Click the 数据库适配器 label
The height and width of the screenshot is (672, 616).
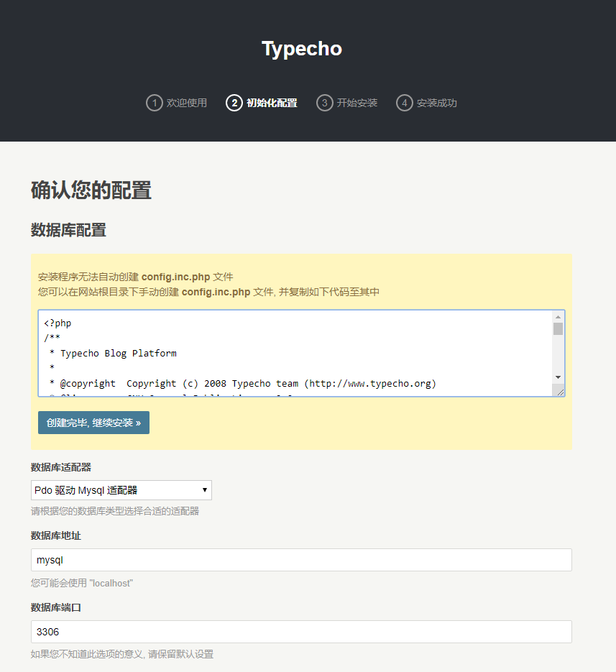[x=61, y=467]
